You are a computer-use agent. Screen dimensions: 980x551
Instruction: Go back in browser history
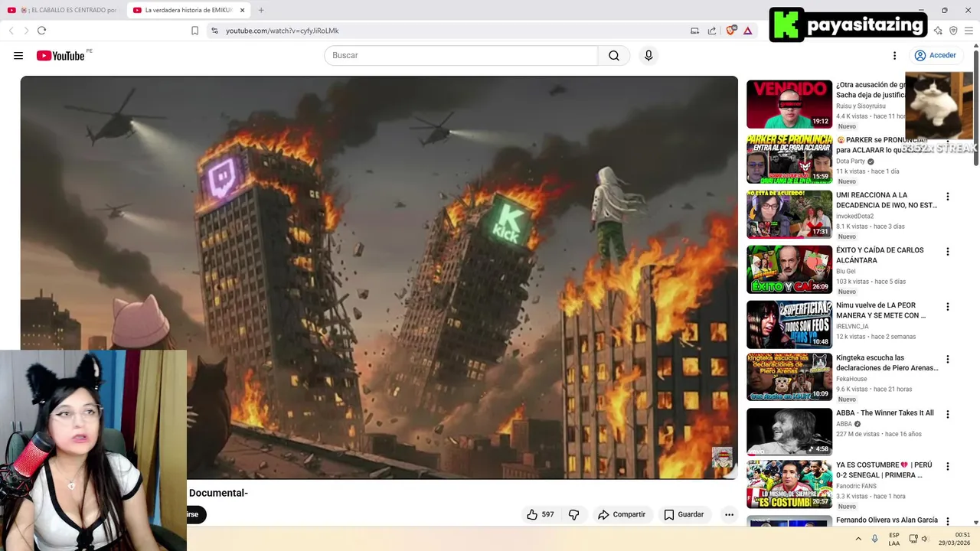click(x=11, y=31)
